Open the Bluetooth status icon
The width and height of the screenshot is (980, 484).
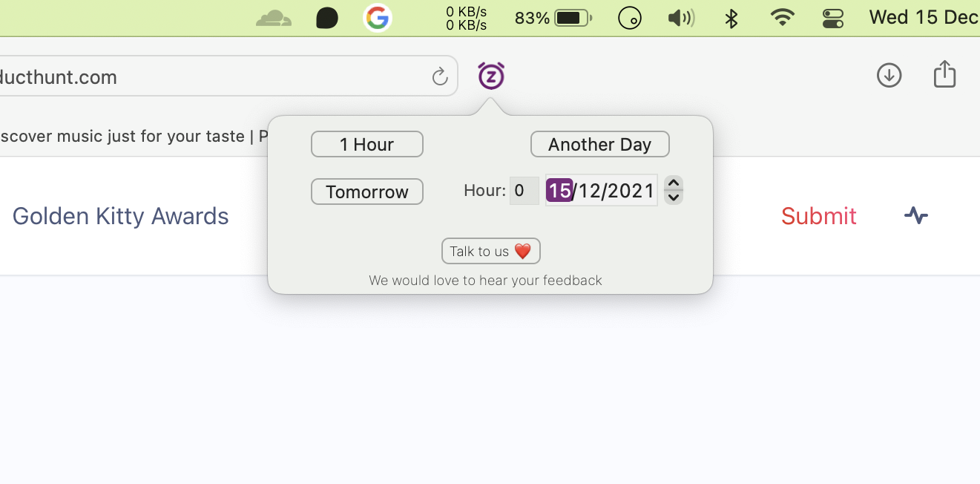click(x=730, y=18)
